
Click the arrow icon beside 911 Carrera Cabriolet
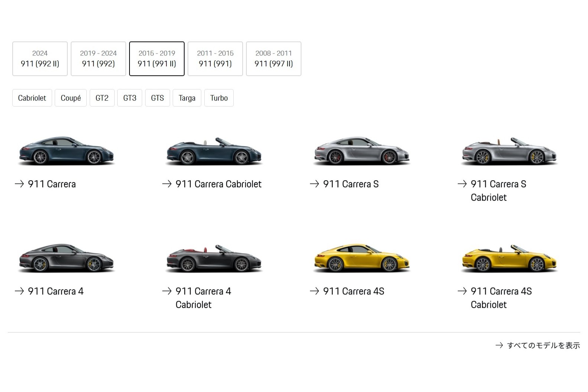(x=167, y=184)
